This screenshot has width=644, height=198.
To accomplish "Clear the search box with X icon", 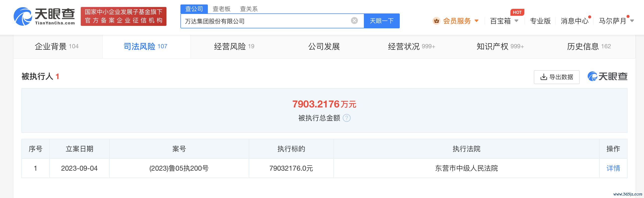I will tap(354, 21).
